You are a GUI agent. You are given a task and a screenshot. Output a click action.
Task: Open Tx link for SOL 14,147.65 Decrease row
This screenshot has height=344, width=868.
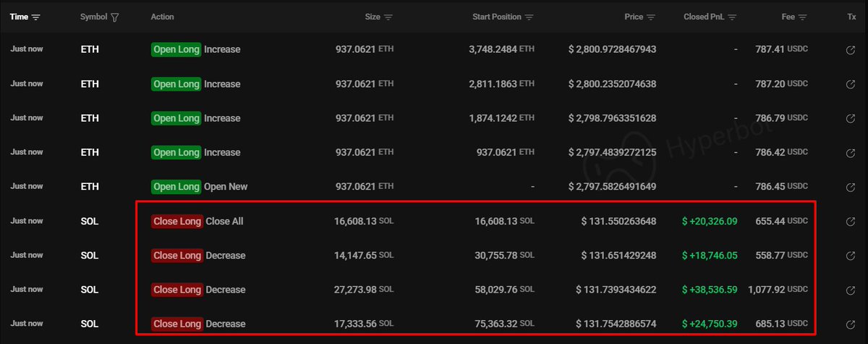(x=851, y=256)
